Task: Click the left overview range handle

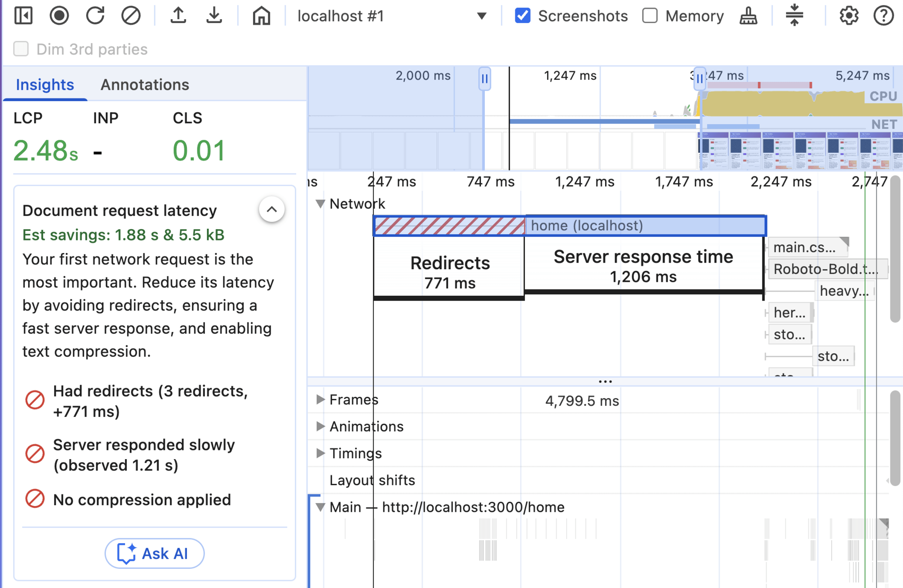Action: [x=484, y=79]
